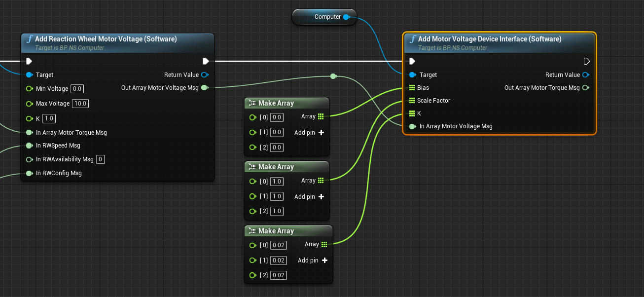Add pin to the top Make Array node
Image resolution: width=644 pixels, height=297 pixels.
(x=321, y=133)
